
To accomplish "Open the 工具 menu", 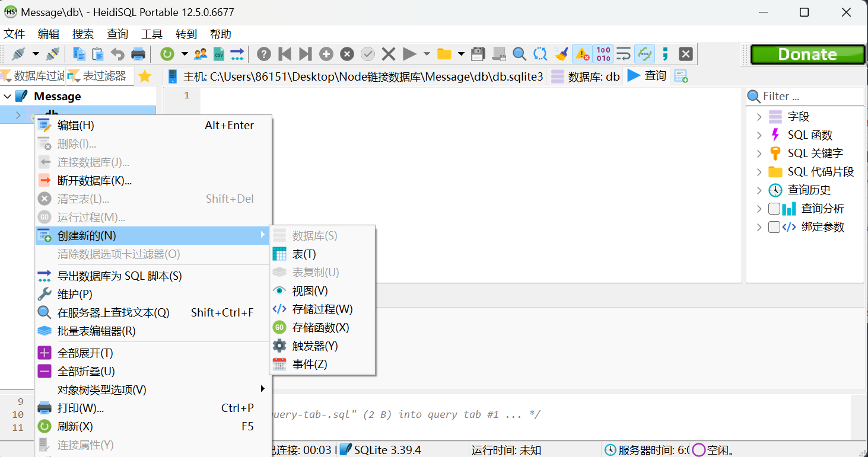I will (x=151, y=34).
